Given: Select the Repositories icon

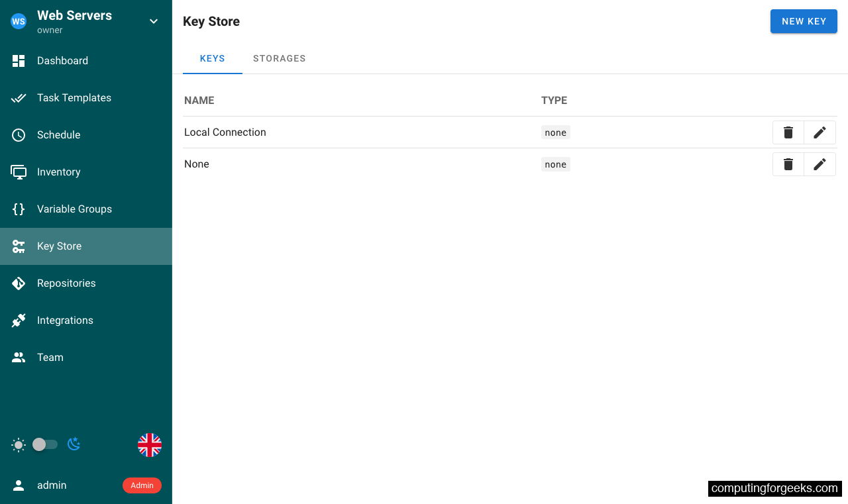Looking at the screenshot, I should coord(18,283).
